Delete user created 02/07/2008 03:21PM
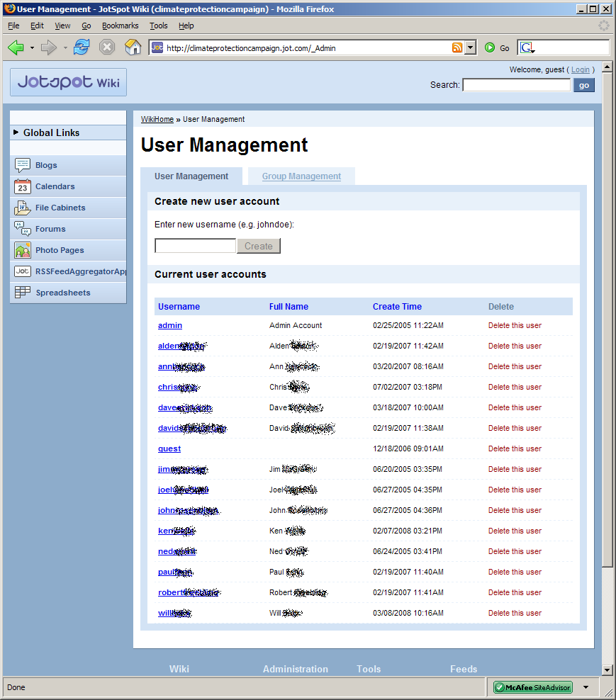 [x=515, y=531]
